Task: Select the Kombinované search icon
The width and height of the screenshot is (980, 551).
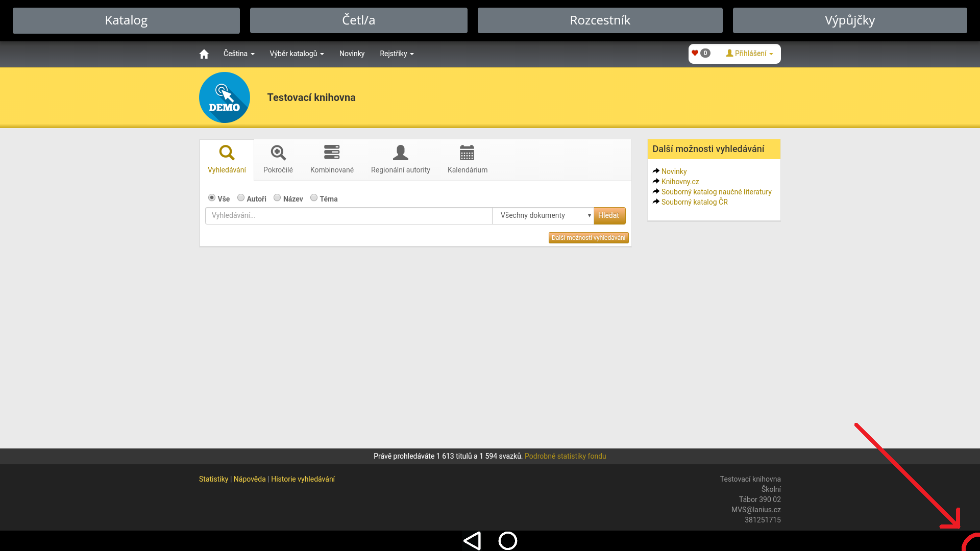Action: 332,153
